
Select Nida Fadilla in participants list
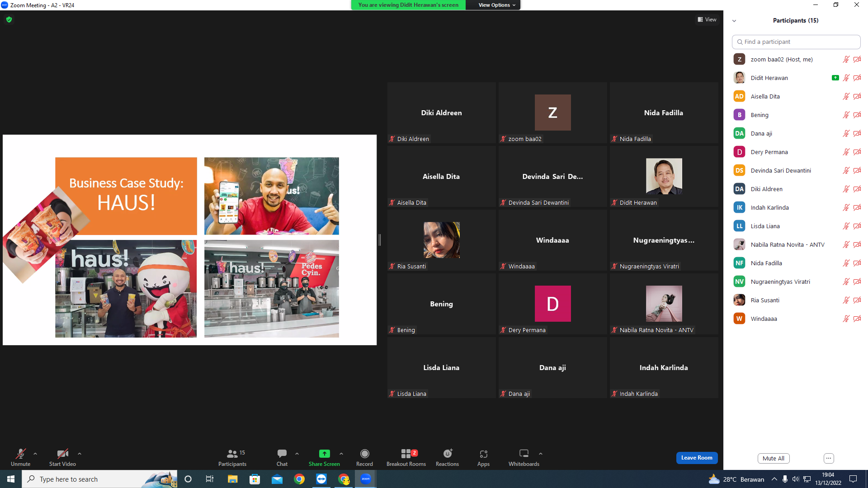[796, 263]
